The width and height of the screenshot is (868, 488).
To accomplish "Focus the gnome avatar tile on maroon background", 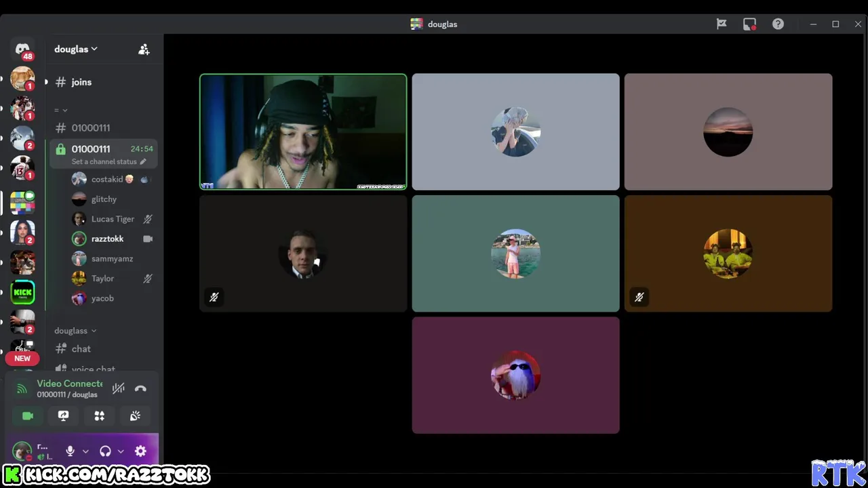I will point(515,375).
